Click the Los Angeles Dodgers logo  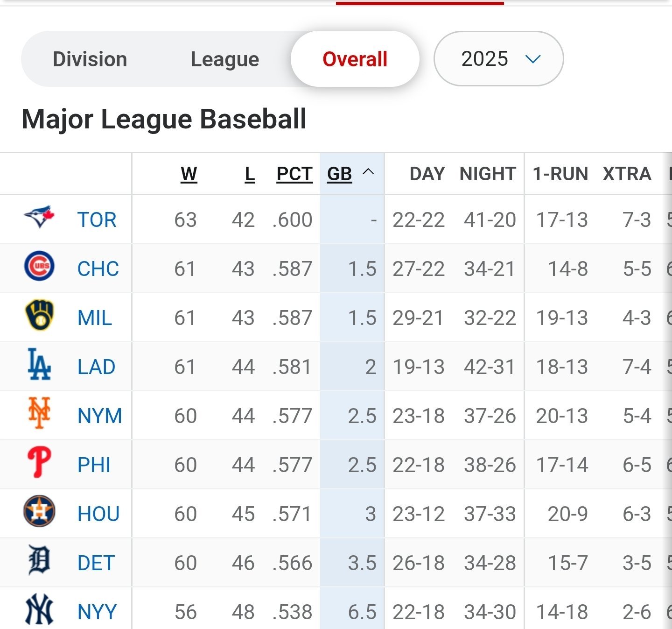click(39, 364)
